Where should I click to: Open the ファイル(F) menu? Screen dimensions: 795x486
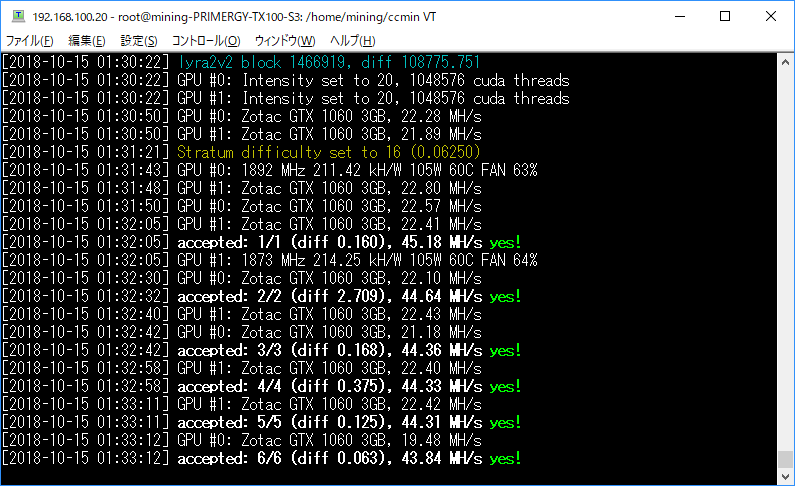pyautogui.click(x=29, y=41)
